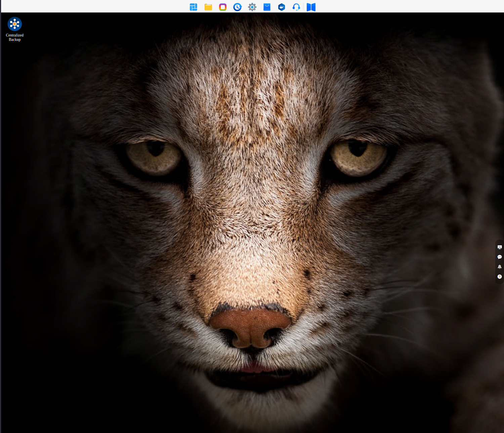Viewport: 504px width, 433px height.
Task: Open the rainbow-colored Photos app icon
Action: click(x=223, y=7)
